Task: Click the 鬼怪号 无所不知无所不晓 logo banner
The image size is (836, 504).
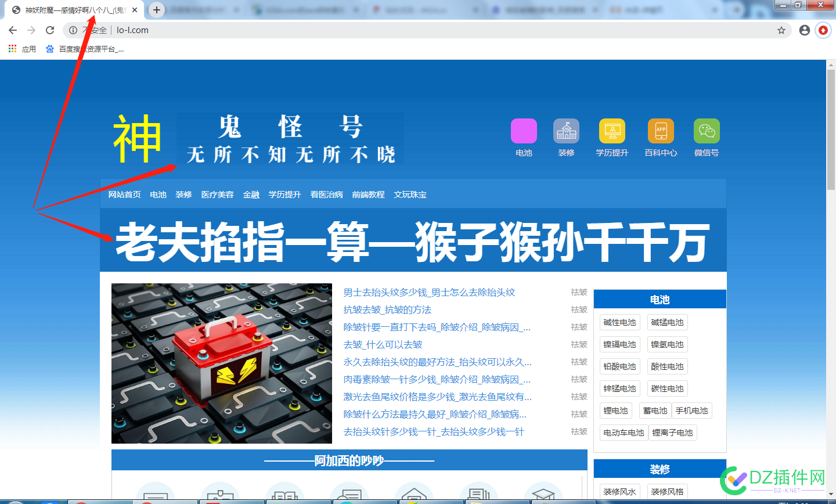Action: pyautogui.click(x=290, y=139)
